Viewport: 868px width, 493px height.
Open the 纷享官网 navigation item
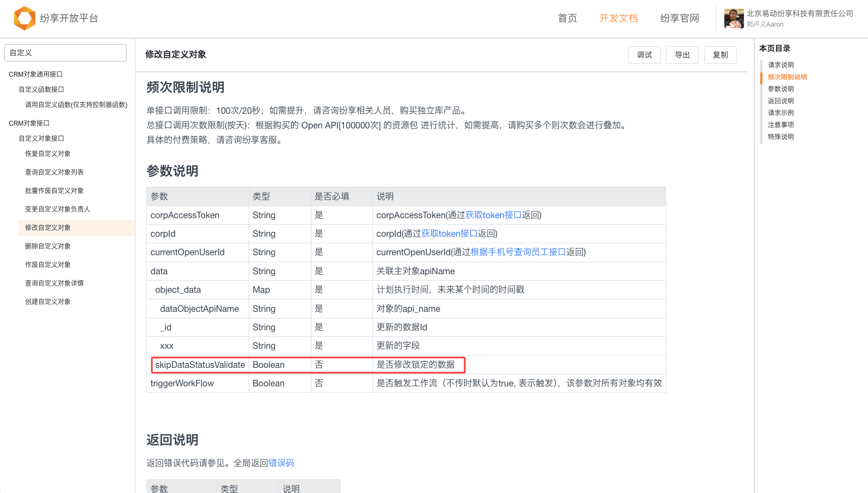click(x=679, y=18)
